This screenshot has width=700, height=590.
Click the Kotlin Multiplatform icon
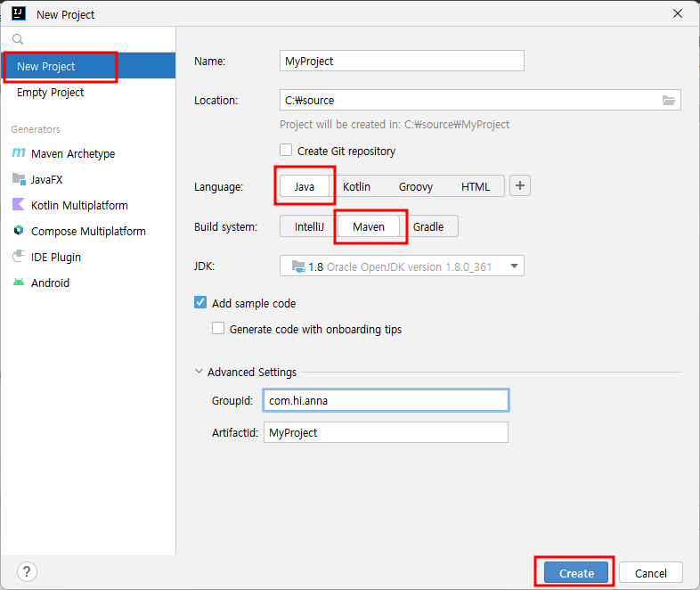[x=19, y=205]
